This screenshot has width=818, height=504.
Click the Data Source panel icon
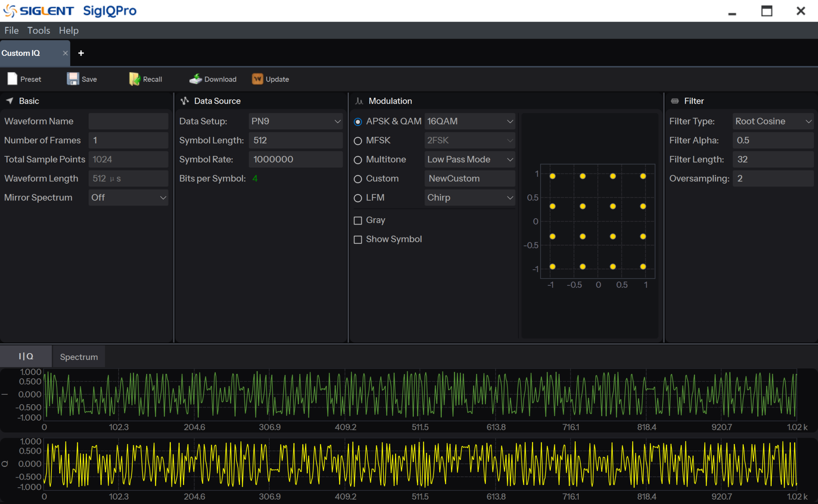click(185, 101)
